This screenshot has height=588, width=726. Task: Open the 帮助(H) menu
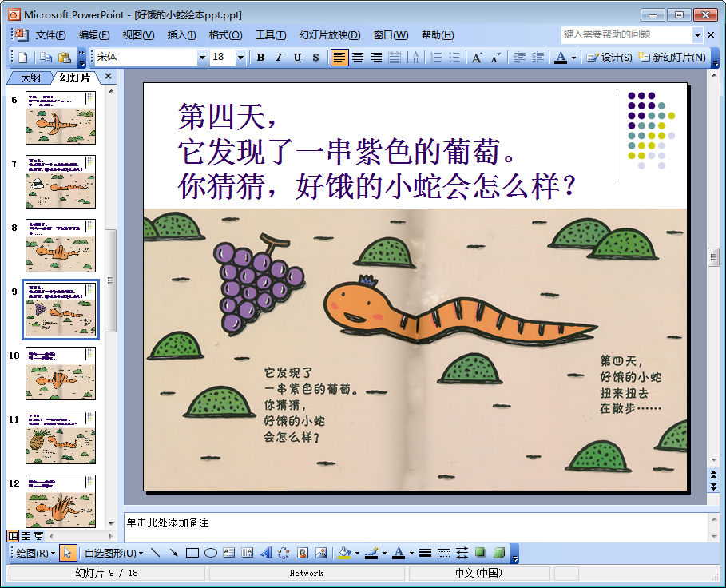(x=438, y=34)
